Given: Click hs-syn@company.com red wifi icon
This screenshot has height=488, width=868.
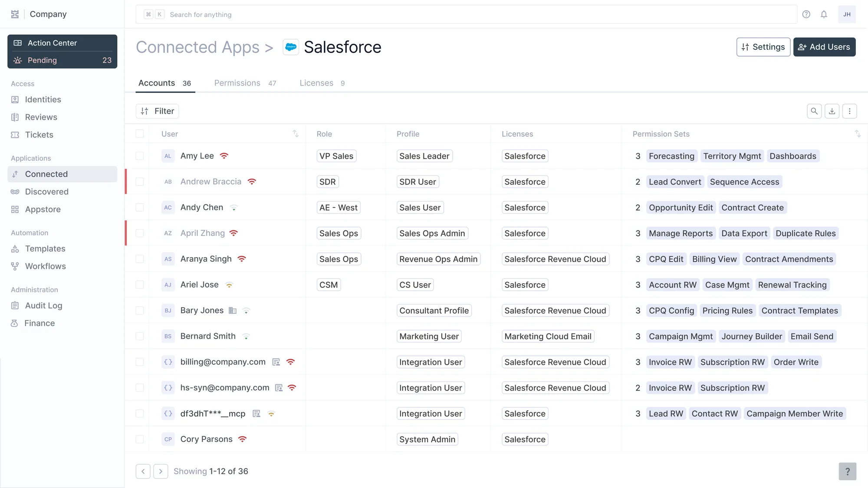Looking at the screenshot, I should pos(292,388).
